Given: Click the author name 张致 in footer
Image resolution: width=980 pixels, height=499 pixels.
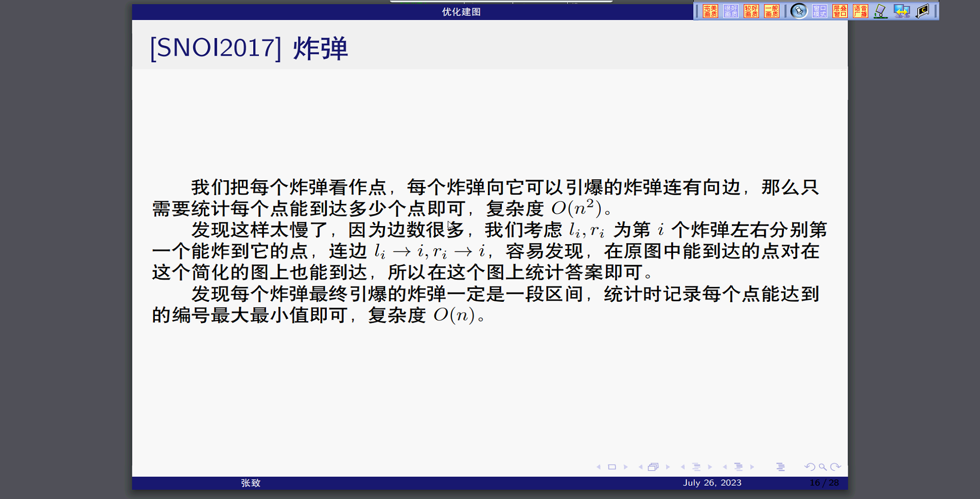Looking at the screenshot, I should pyautogui.click(x=251, y=483).
